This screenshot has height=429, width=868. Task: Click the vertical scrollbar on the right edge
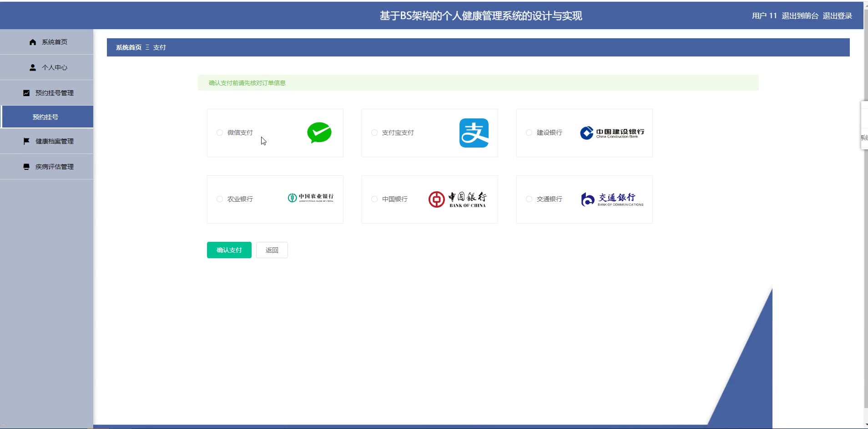(x=866, y=209)
